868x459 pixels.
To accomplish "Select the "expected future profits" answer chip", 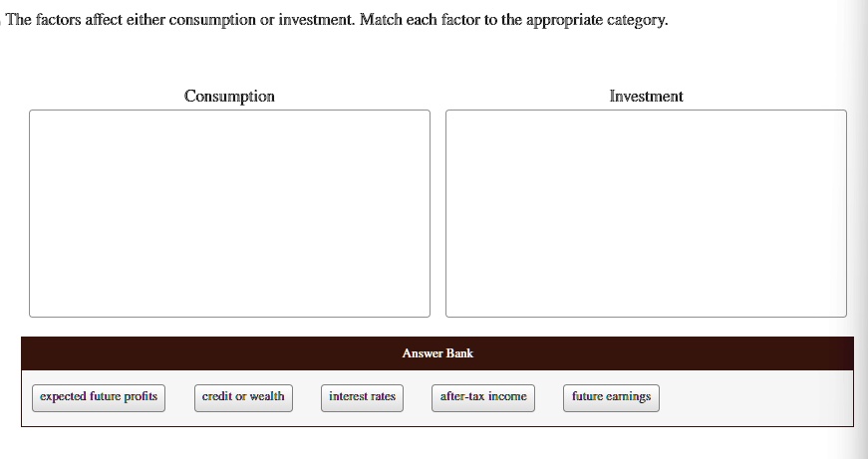I will [x=99, y=398].
